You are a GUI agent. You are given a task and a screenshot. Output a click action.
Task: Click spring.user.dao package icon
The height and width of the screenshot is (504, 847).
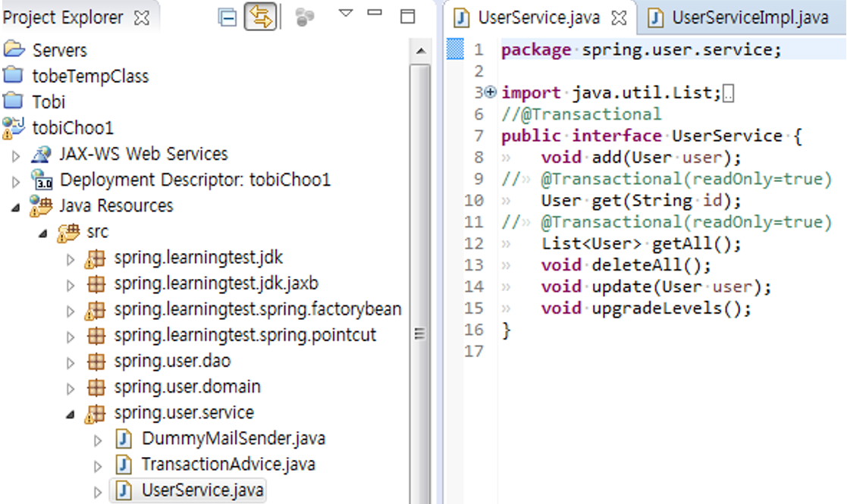96,361
